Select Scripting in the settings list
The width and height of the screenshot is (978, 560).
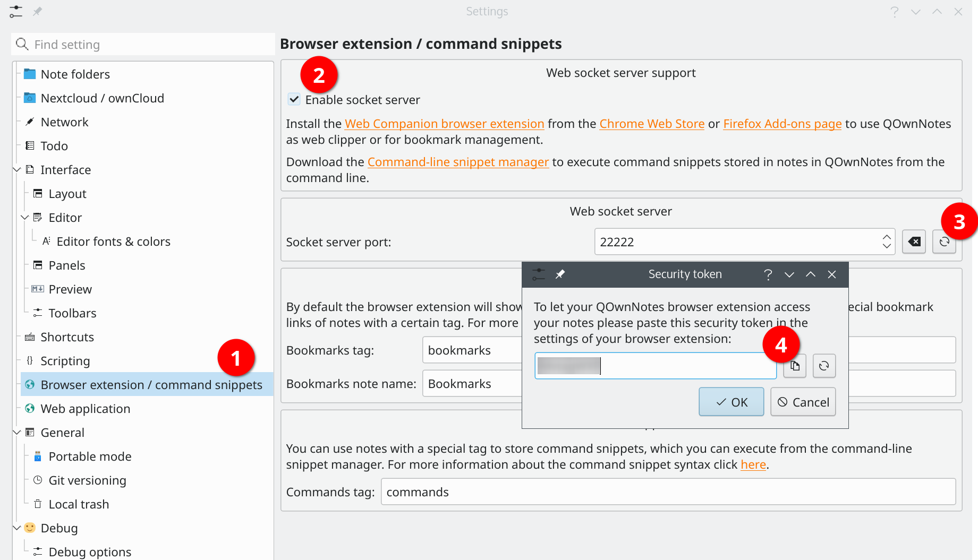65,361
